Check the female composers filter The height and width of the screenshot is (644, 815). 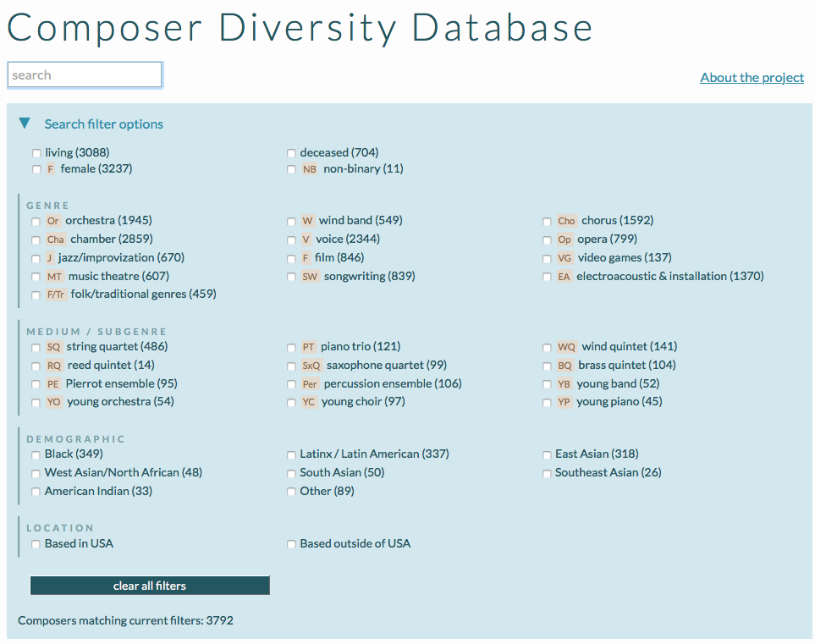[x=35, y=168]
